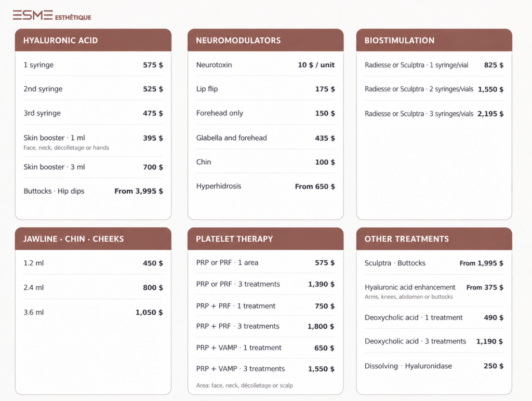Click the 'Hyperhidrosis' row label
Image resolution: width=532 pixels, height=401 pixels.
(219, 186)
